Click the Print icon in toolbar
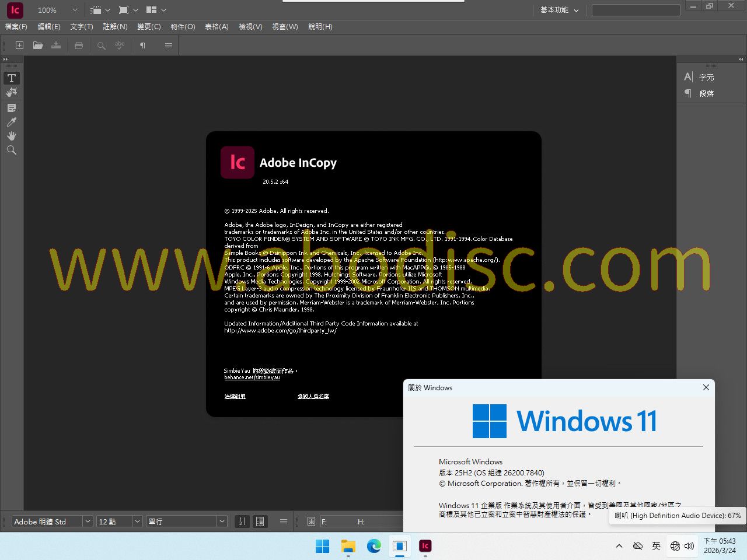The height and width of the screenshot is (560, 747). pyautogui.click(x=79, y=45)
